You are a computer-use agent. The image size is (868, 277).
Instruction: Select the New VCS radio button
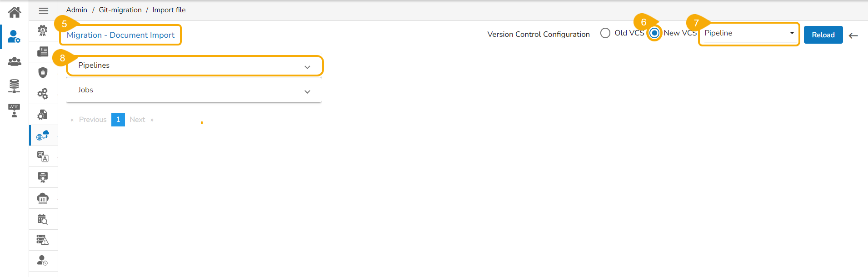point(654,33)
